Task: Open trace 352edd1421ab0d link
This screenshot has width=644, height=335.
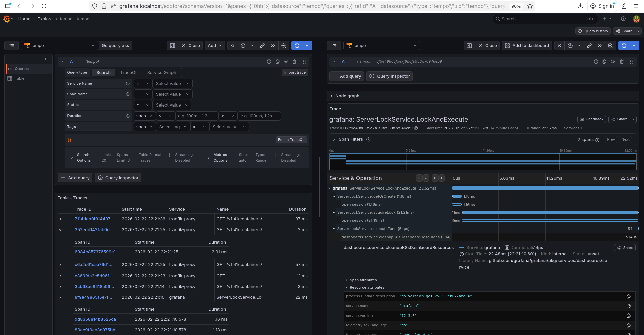Action: click(94, 230)
